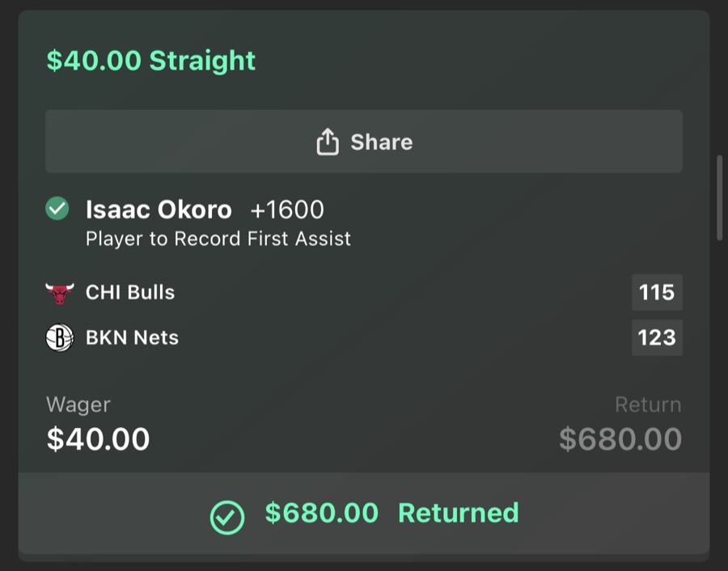Select the Player to Record First Assist market
The image size is (728, 571).
pyautogui.click(x=218, y=239)
